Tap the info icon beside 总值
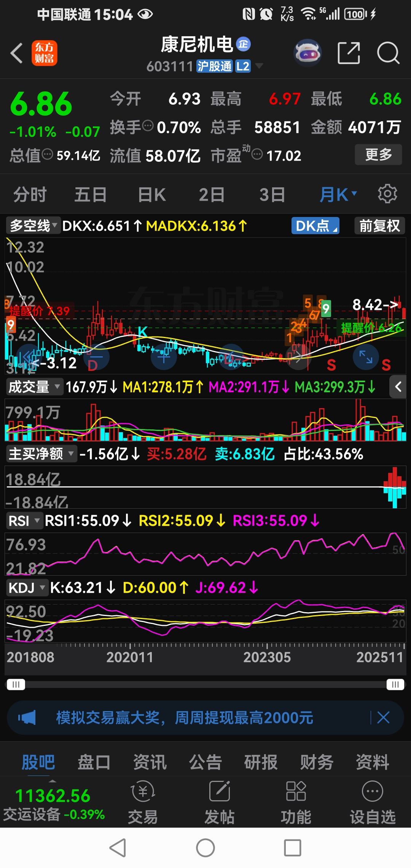The image size is (411, 868). 48,154
